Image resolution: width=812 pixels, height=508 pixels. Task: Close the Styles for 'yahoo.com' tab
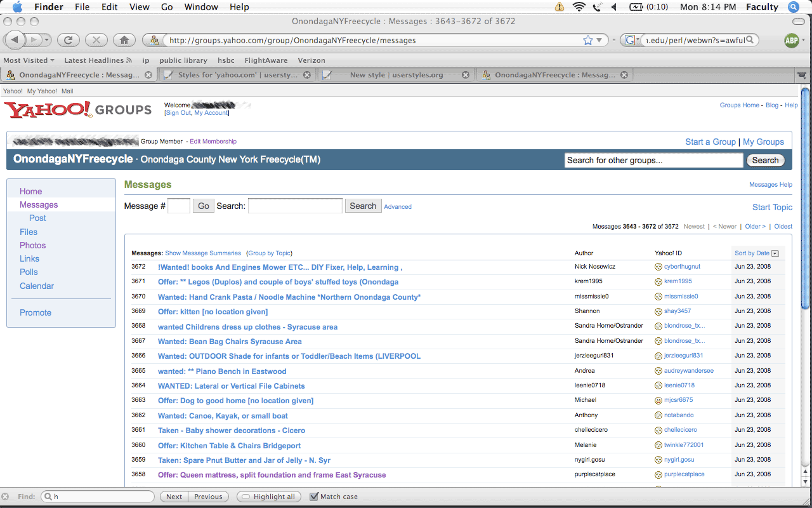(x=307, y=75)
